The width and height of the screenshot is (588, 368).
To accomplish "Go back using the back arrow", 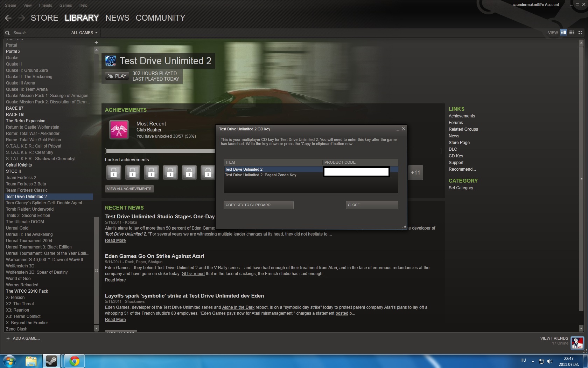I will click(8, 18).
